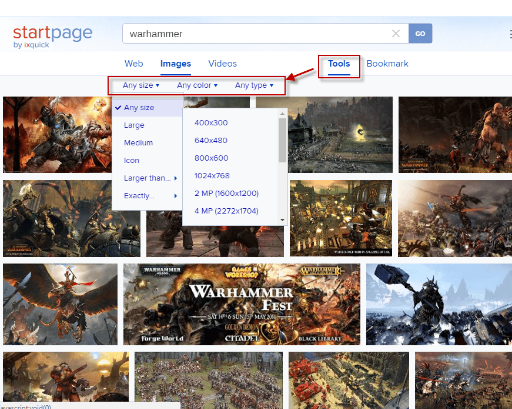The width and height of the screenshot is (512, 409).
Task: Click the scroll up arrow in the size list
Action: tap(282, 114)
